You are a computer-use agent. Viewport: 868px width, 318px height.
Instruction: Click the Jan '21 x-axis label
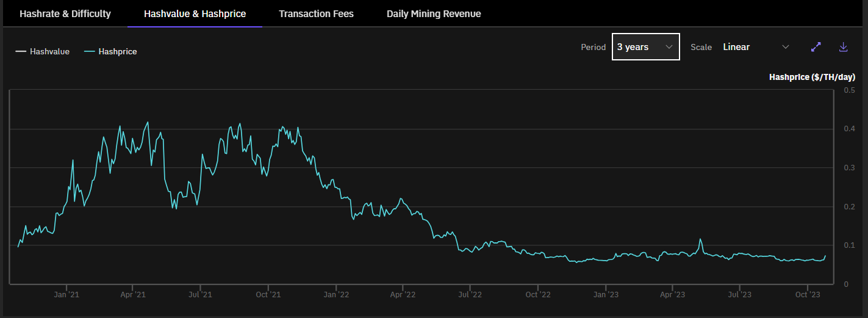coord(66,294)
